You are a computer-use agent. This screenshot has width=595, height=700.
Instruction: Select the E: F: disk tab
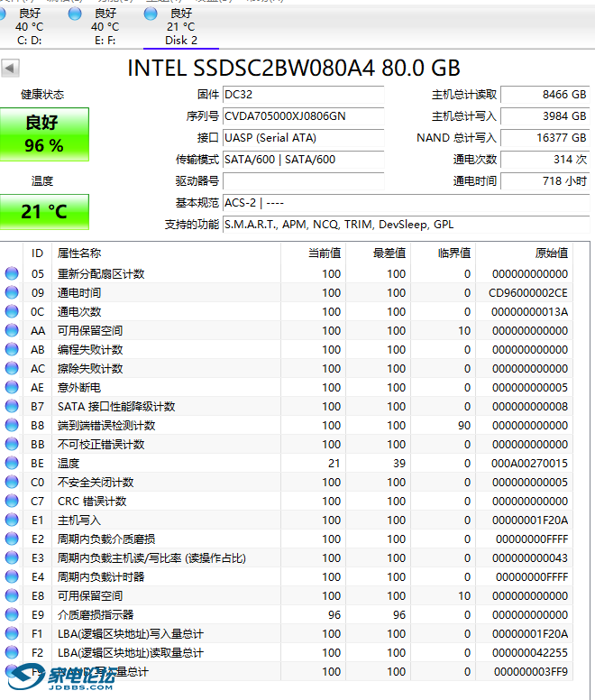pos(105,27)
